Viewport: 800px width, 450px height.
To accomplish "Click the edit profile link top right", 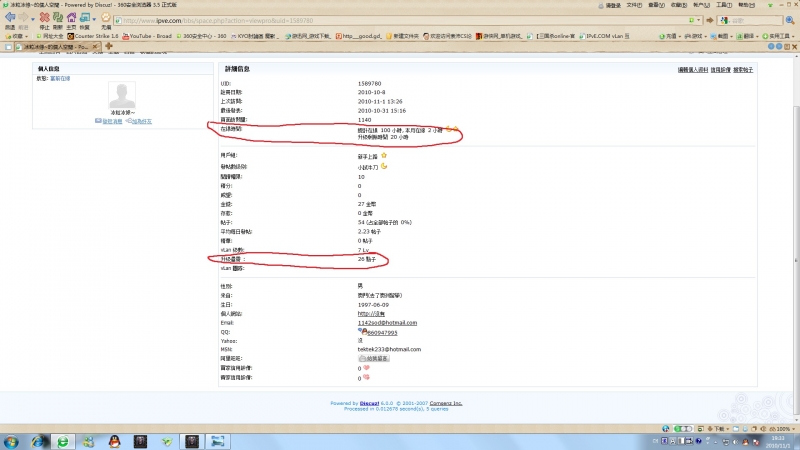I will tap(692, 70).
